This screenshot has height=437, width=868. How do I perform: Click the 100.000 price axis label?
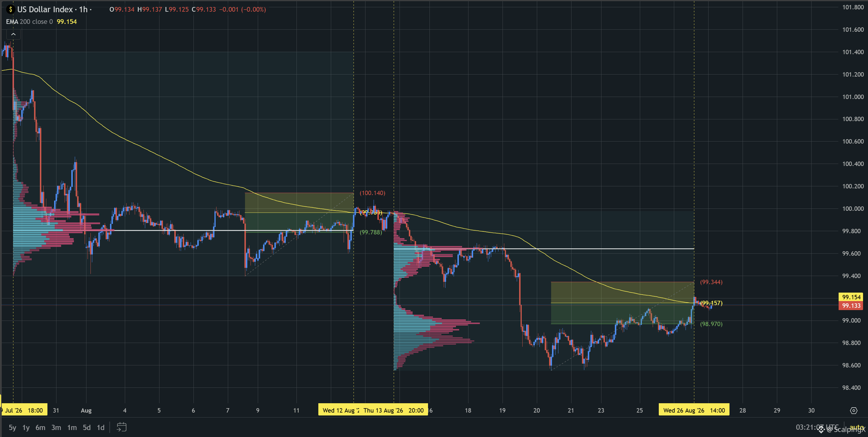coord(853,209)
